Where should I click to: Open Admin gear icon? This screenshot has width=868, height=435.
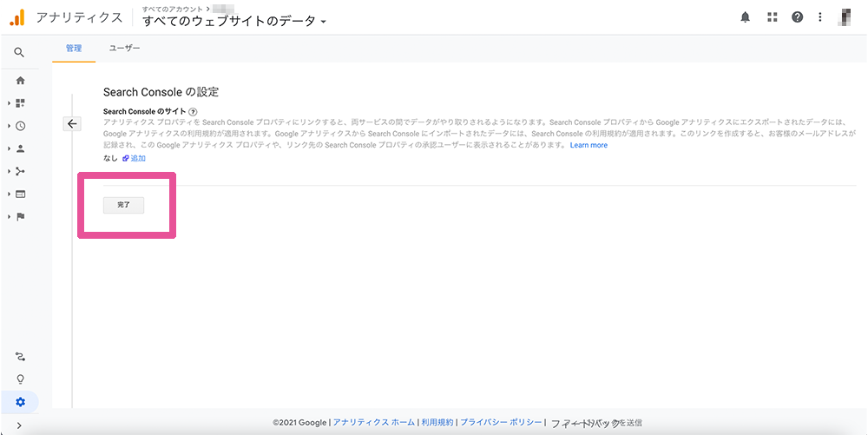click(x=21, y=402)
